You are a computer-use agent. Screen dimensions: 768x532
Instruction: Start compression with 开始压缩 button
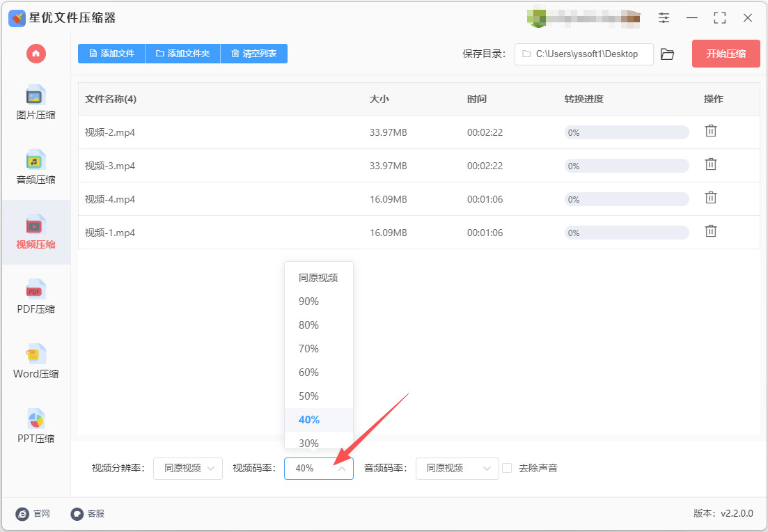pos(726,54)
